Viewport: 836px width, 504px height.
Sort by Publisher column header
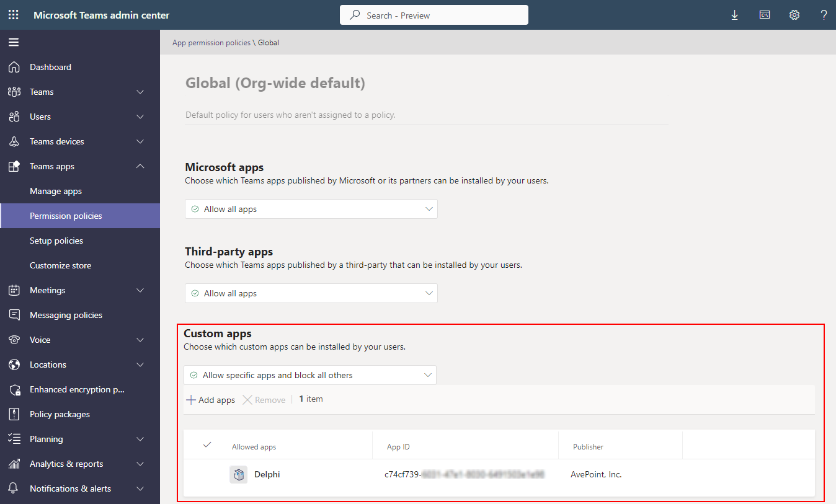(588, 447)
